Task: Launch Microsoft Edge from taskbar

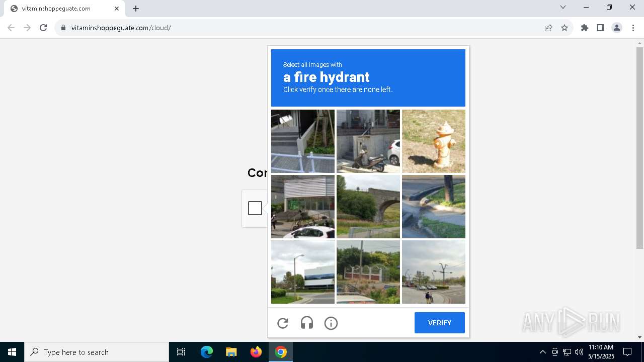Action: click(207, 352)
